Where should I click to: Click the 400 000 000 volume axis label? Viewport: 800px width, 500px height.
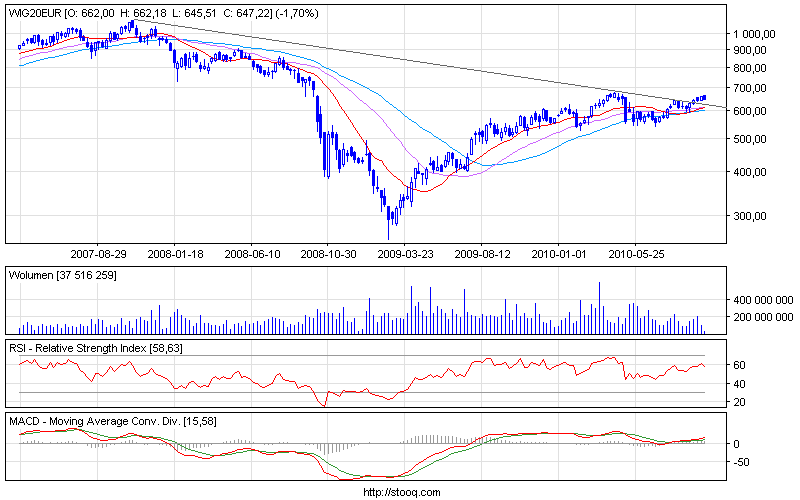pyautogui.click(x=763, y=301)
